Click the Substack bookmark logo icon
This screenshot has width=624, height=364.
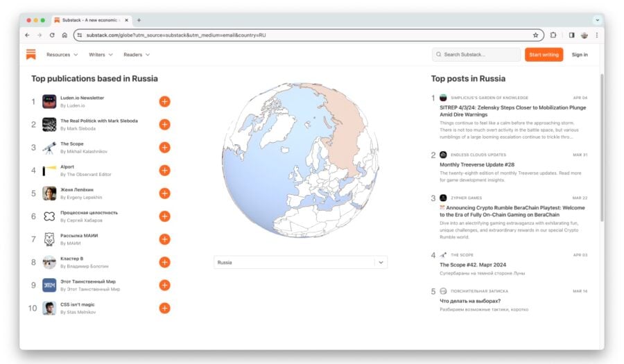click(31, 55)
